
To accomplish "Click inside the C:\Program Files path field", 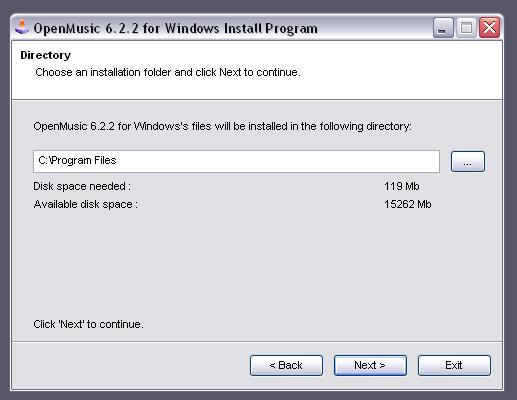I will [236, 161].
